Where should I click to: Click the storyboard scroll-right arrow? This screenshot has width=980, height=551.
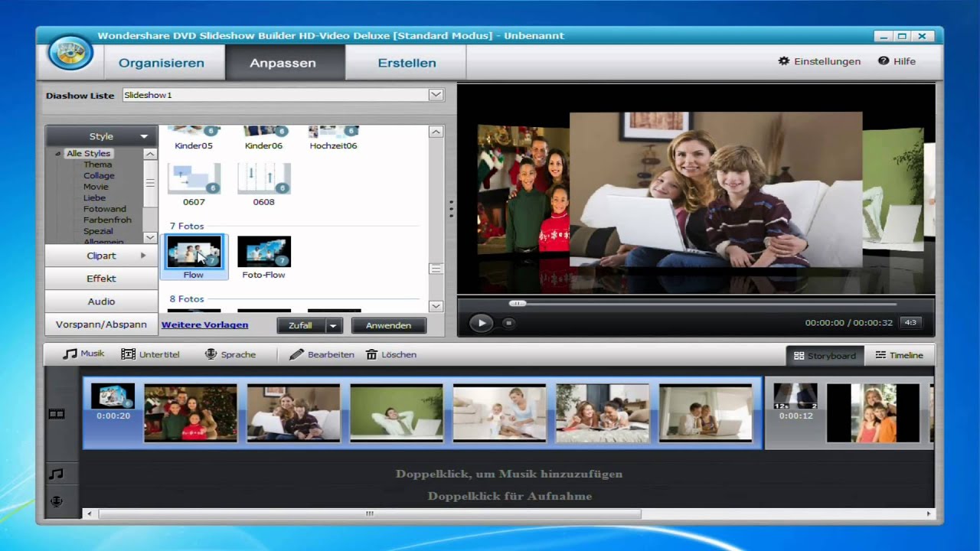930,514
